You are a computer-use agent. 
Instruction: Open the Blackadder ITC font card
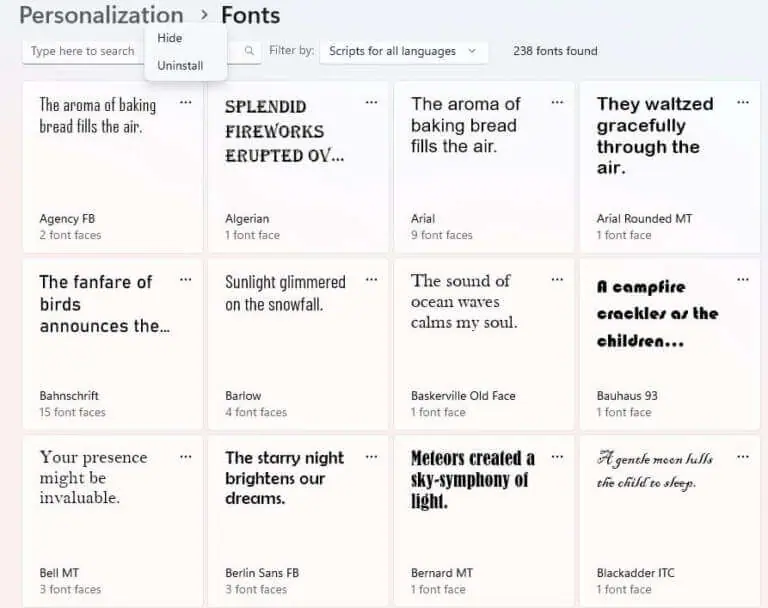[670, 522]
